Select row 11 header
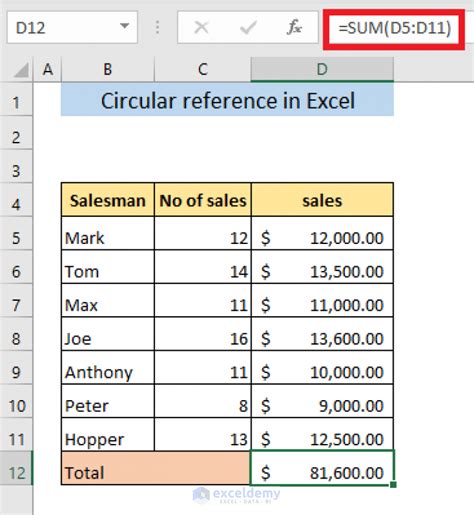This screenshot has width=474, height=515. pos(16,435)
